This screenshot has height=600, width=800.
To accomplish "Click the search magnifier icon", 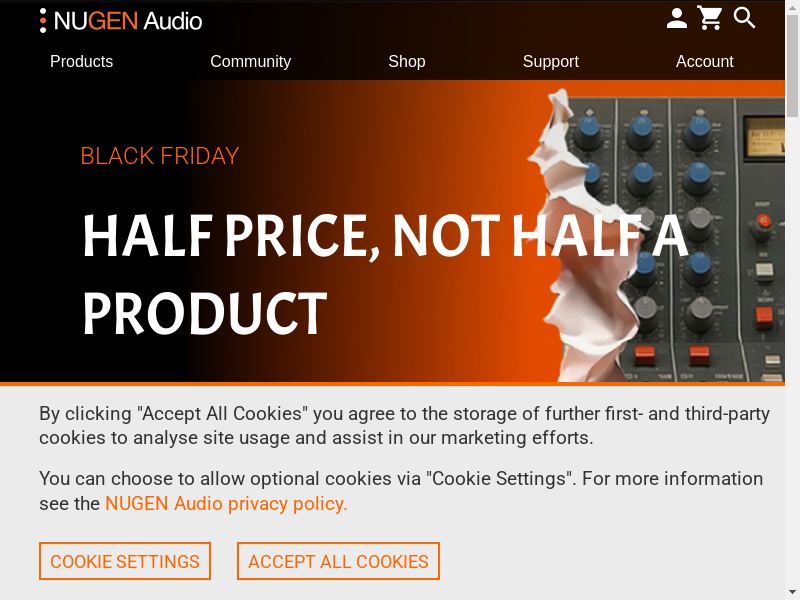I will [x=745, y=18].
